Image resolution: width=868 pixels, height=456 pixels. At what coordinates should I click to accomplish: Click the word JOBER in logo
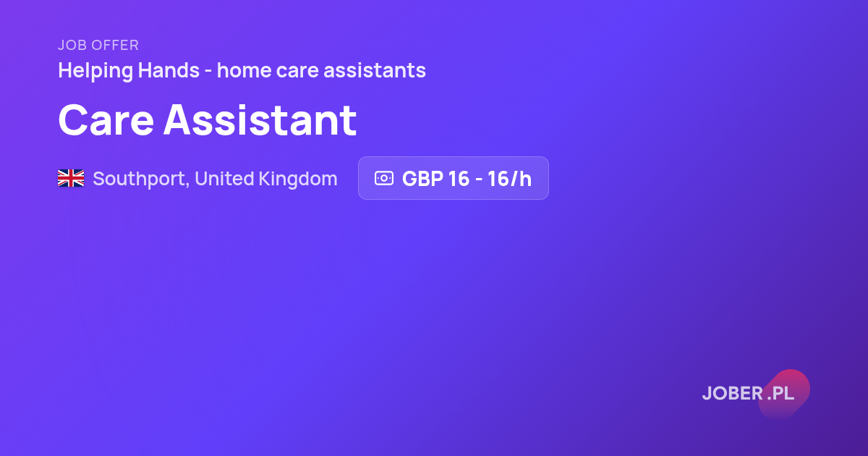coord(732,394)
